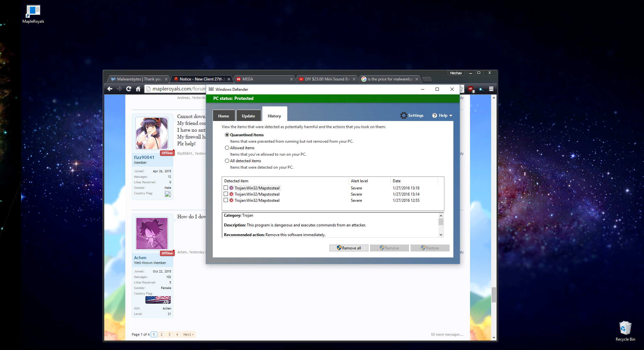Click red threat icon of 13:14 Trojan row

pyautogui.click(x=231, y=194)
